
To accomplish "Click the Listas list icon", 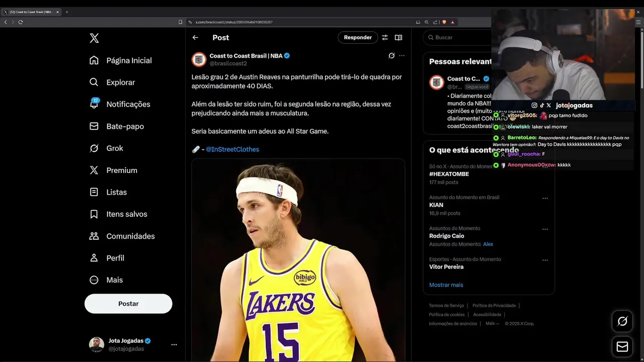I will click(94, 192).
